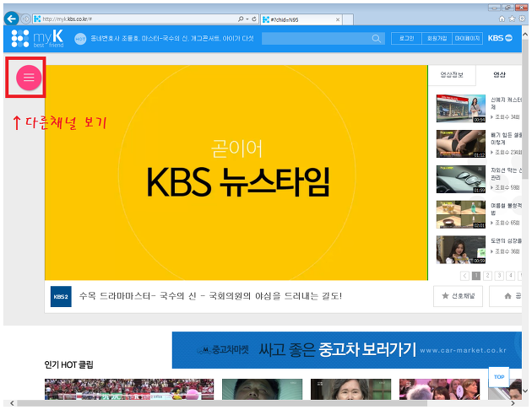
Task: Open browser tools gear icon
Action: [523, 19]
